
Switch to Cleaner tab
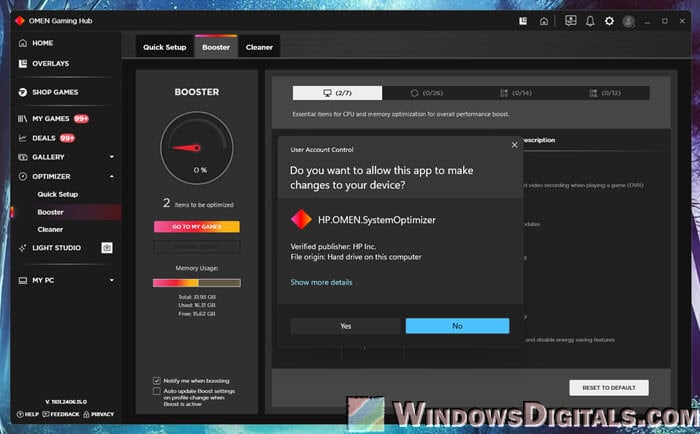259,47
